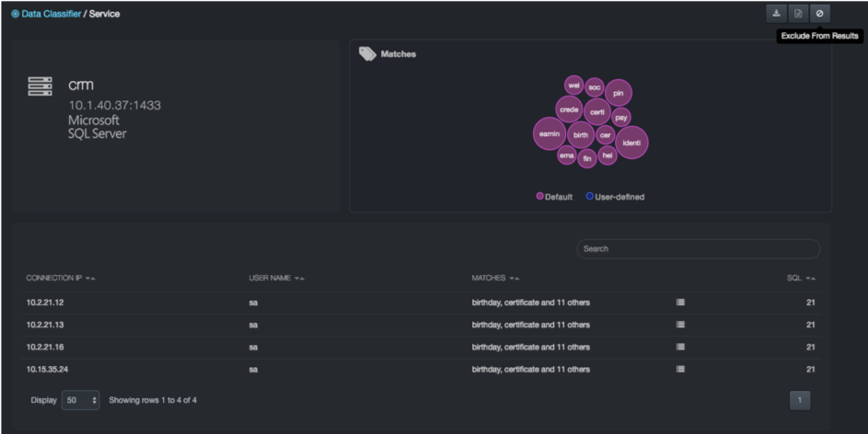Sort by the MATCHES column
The image size is (868, 434).
495,278
